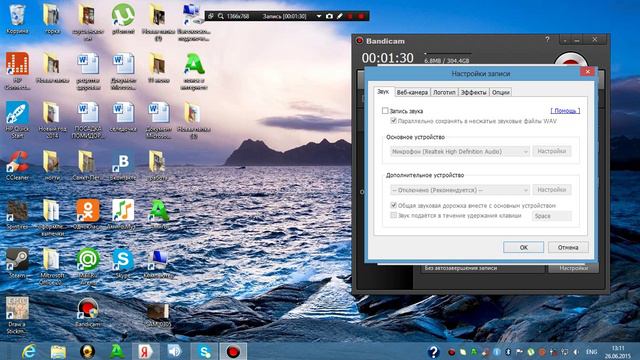Open the recording bar dropdown arrow
The height and width of the screenshot is (360, 640).
tap(319, 16)
